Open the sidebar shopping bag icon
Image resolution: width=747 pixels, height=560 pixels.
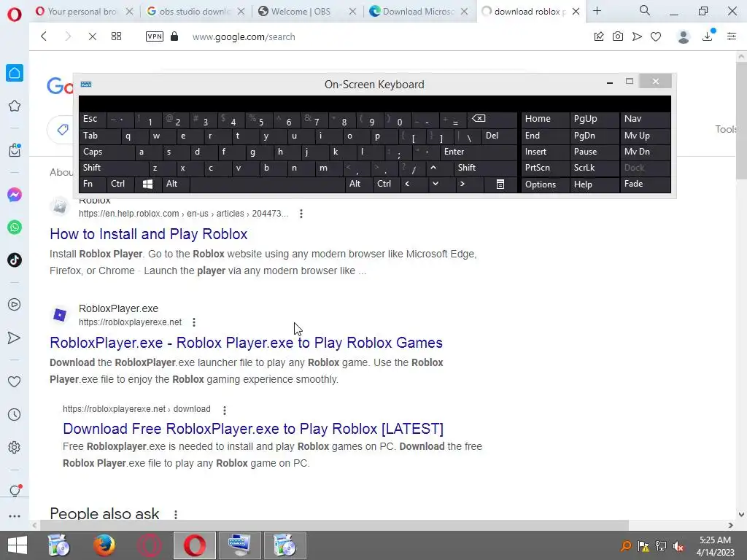click(15, 150)
